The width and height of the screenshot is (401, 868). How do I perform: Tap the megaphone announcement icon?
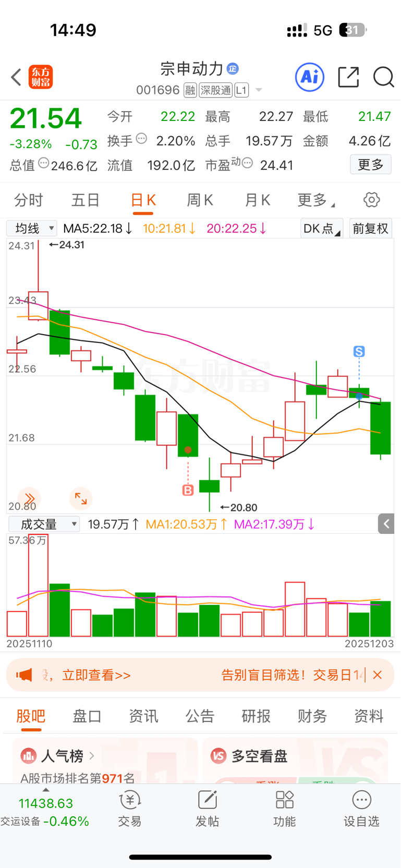click(x=24, y=675)
